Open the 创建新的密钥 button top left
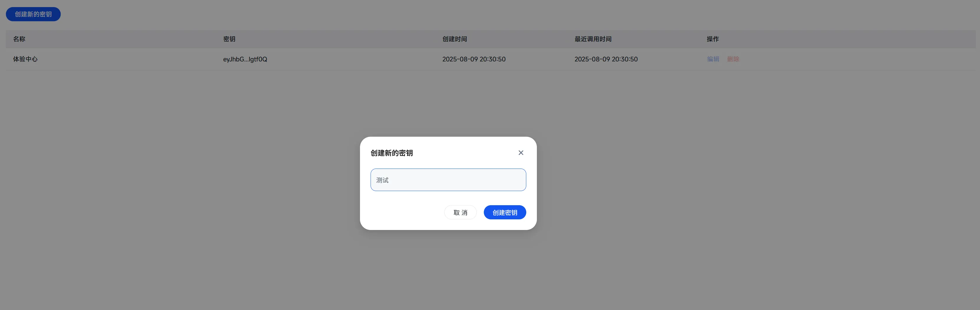Viewport: 980px width, 310px height. (x=33, y=14)
